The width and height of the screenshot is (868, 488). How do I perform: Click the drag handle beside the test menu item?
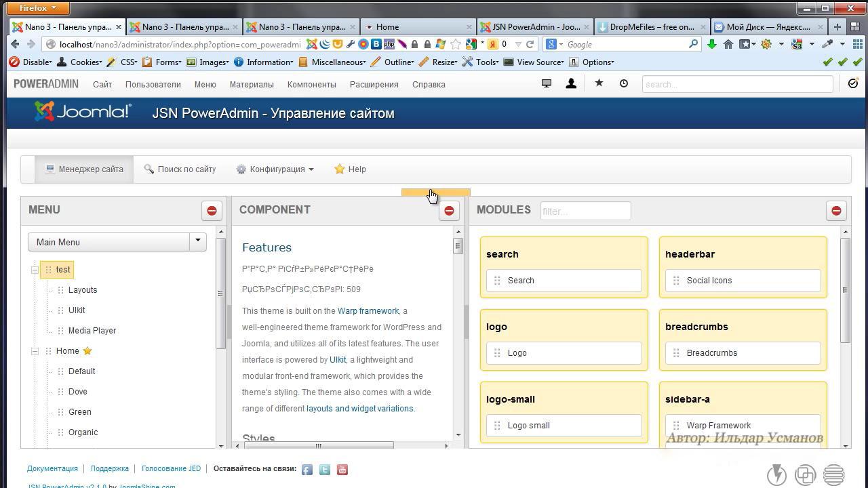(x=48, y=270)
